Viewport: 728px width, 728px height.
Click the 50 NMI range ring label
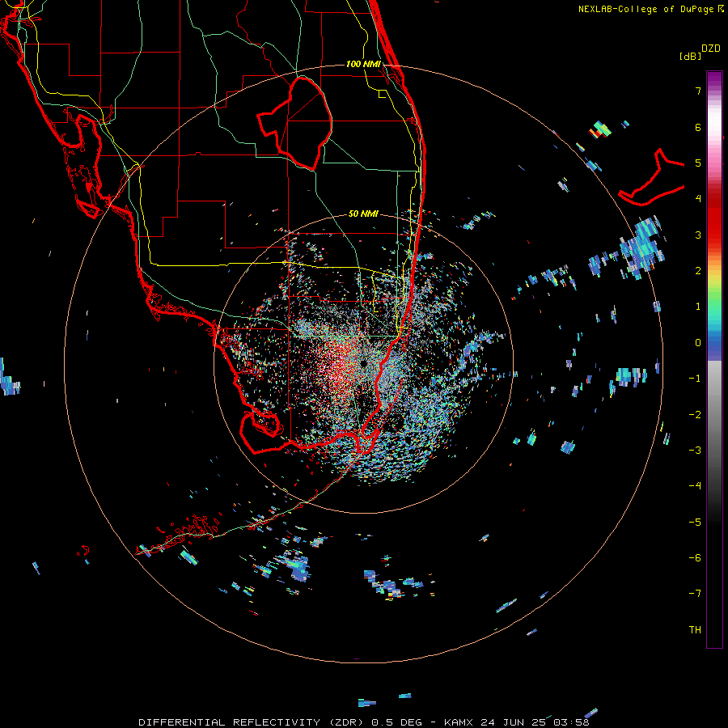click(x=363, y=214)
